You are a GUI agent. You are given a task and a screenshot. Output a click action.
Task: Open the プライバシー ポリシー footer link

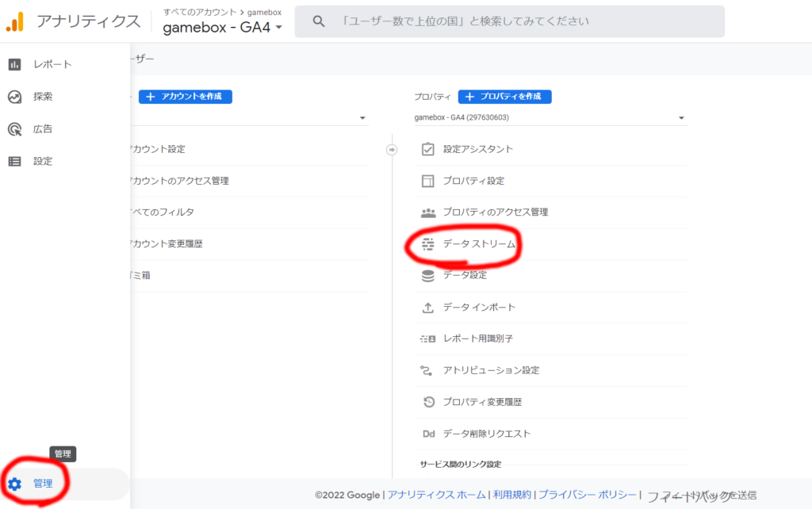587,495
